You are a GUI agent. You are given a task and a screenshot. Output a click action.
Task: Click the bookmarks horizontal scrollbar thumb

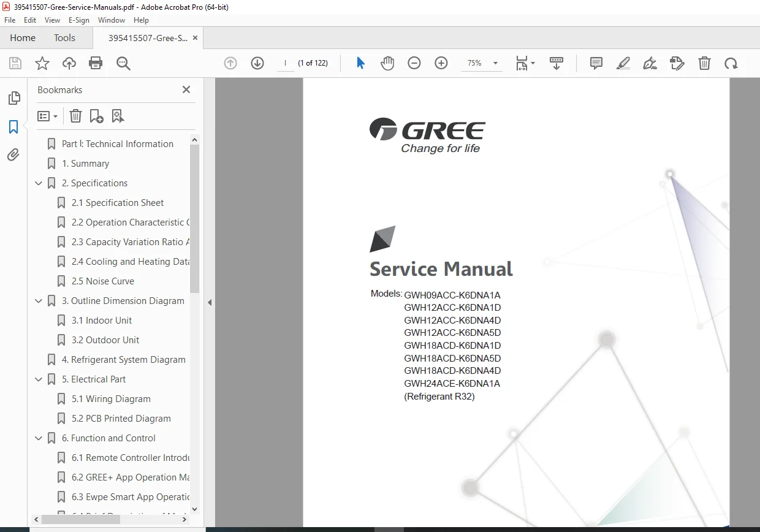80,519
